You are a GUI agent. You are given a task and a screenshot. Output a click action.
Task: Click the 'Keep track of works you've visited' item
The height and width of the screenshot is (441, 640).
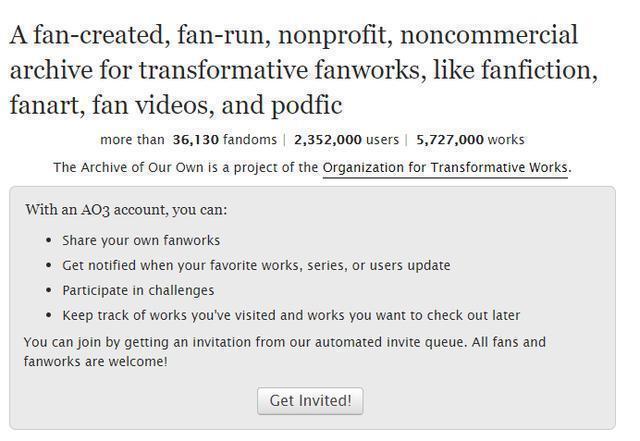291,315
